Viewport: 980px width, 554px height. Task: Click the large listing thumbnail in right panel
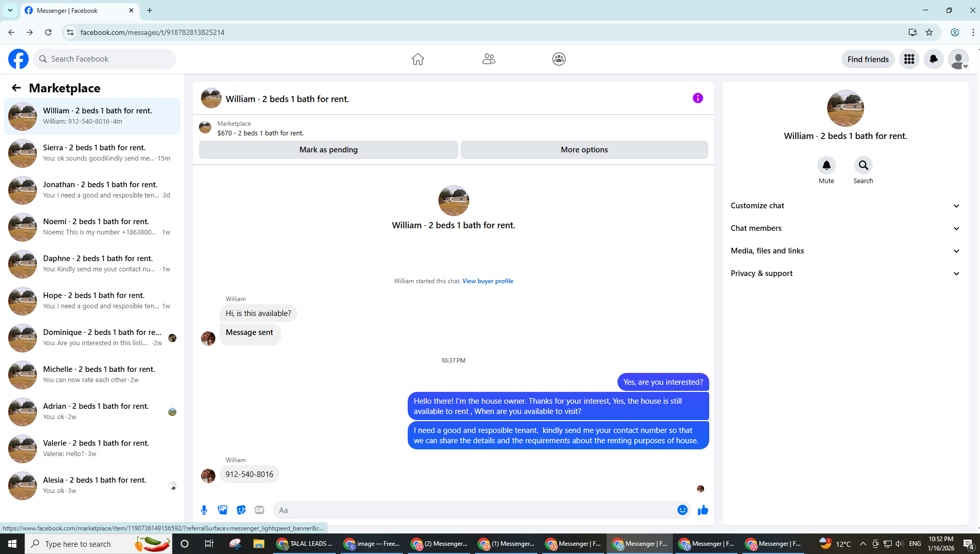(845, 108)
